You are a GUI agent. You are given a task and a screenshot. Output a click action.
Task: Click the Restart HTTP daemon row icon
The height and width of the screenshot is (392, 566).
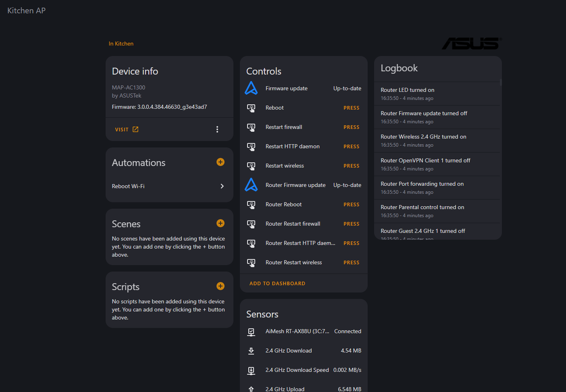click(251, 147)
